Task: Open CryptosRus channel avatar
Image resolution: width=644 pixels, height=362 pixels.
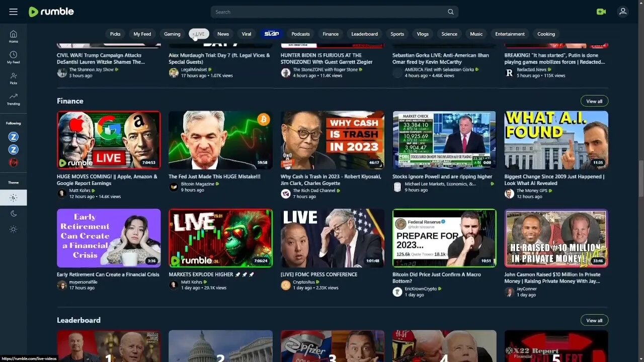Action: click(286, 285)
